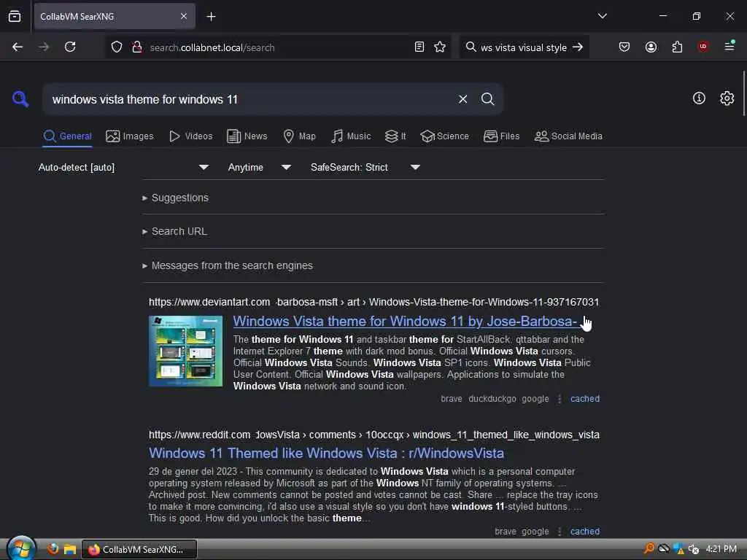Open cached version of DeviantArt result
747x560 pixels.
click(x=585, y=399)
